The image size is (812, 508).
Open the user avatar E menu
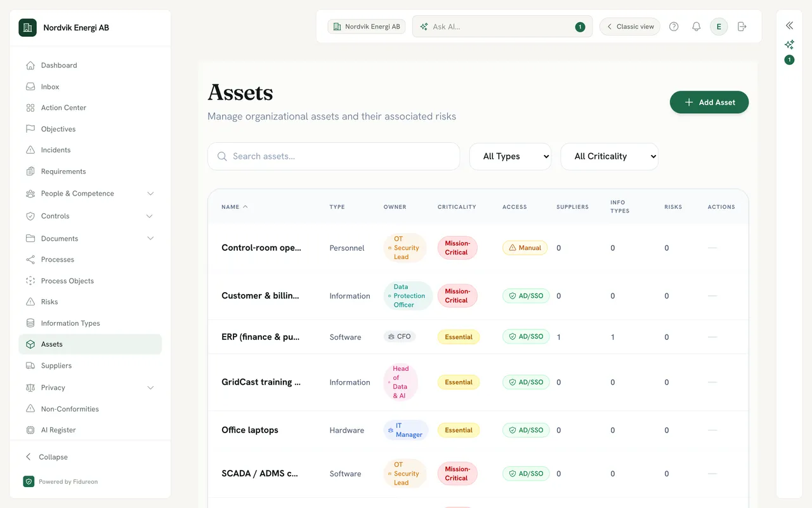[719, 27]
